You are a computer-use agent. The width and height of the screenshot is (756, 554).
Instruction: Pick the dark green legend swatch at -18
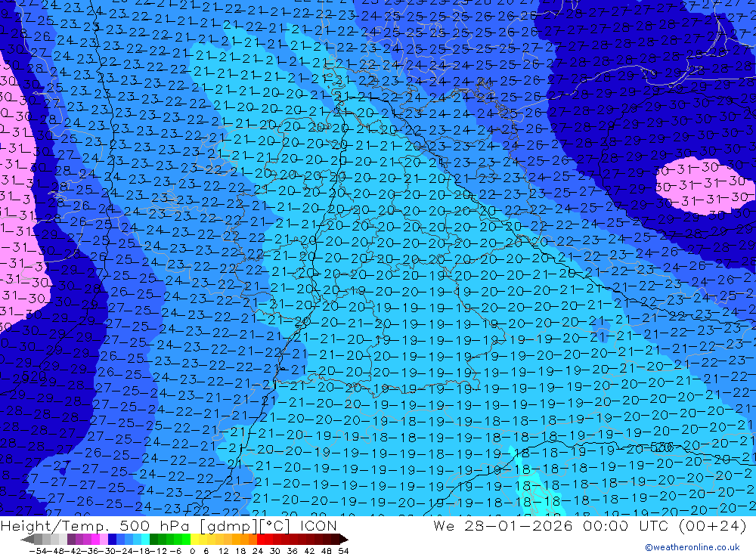153,539
